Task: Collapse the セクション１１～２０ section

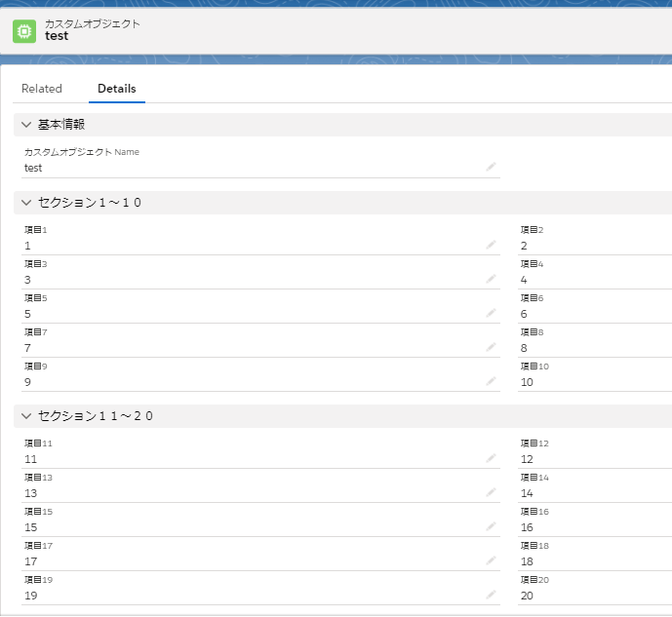Action: (x=25, y=416)
